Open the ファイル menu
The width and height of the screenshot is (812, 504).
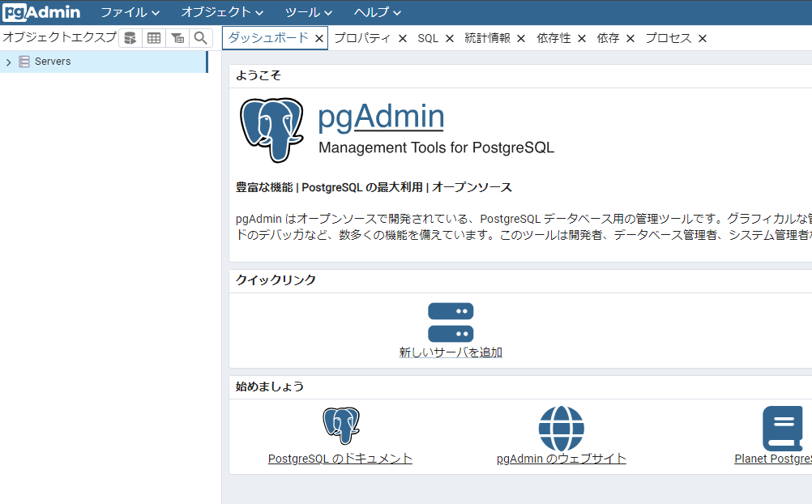click(127, 12)
